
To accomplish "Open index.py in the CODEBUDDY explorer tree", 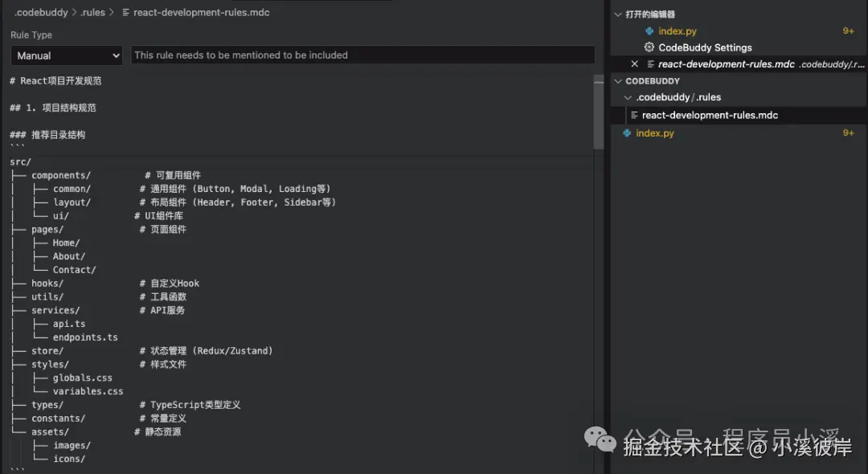I will (x=655, y=133).
